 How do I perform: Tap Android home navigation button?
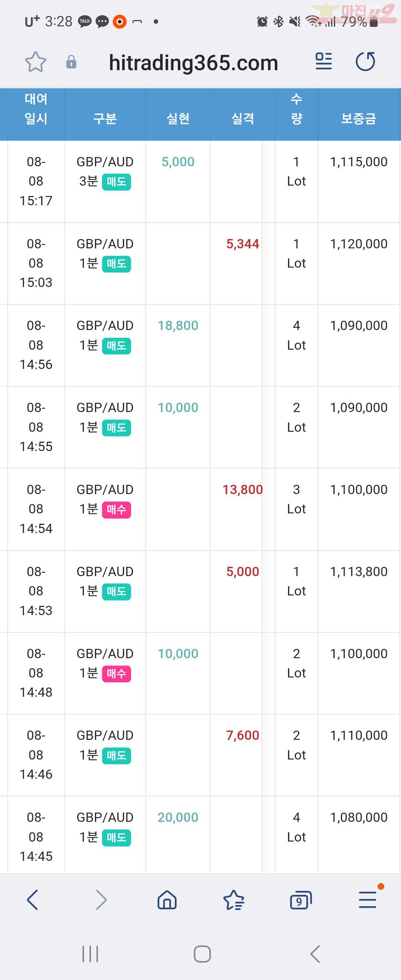[x=202, y=954]
